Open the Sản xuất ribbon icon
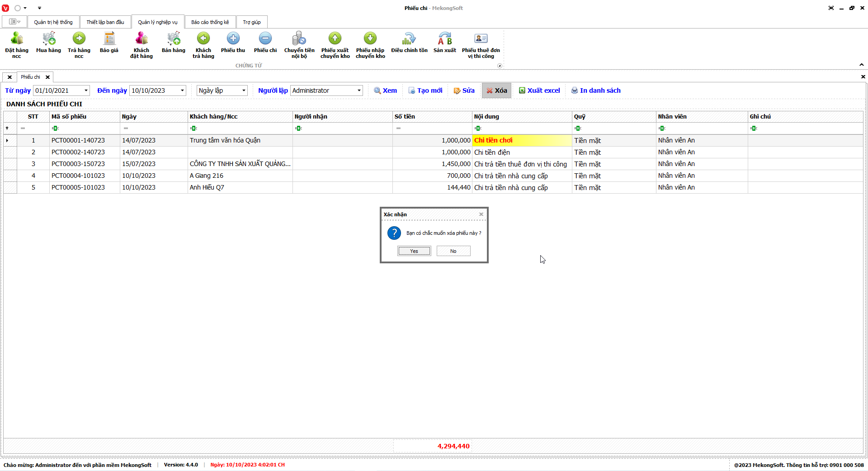 click(445, 42)
